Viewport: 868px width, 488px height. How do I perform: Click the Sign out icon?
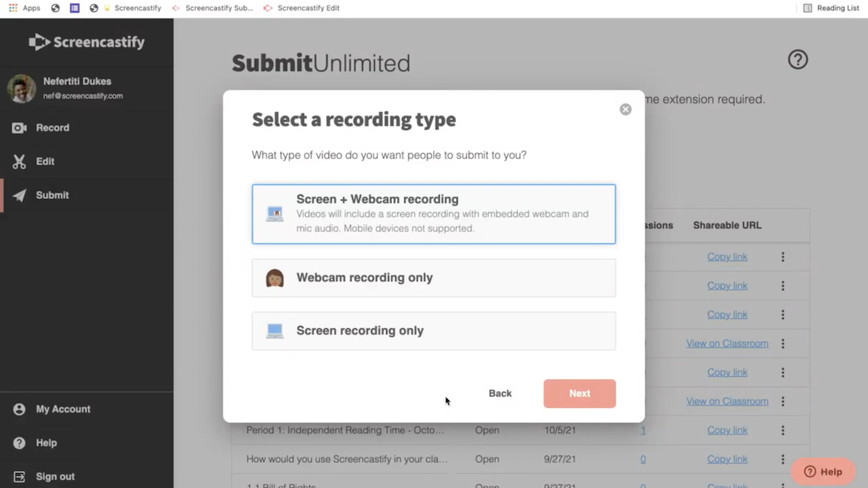pos(19,477)
